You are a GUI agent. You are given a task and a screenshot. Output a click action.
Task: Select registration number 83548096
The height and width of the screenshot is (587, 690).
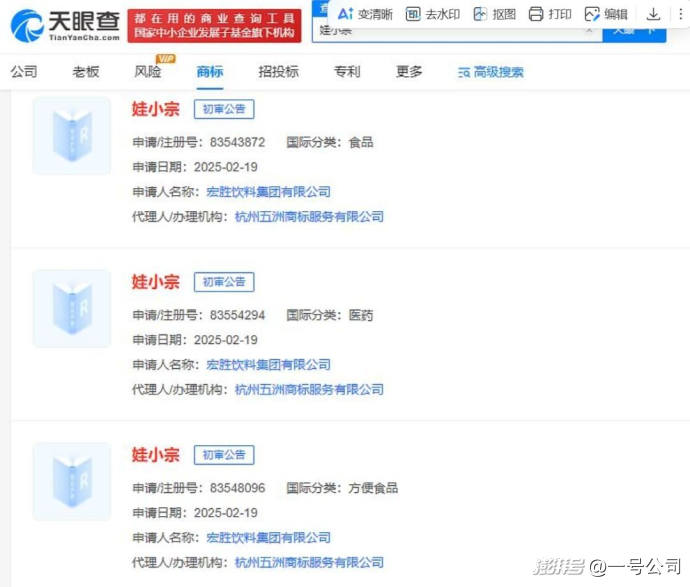[238, 488]
